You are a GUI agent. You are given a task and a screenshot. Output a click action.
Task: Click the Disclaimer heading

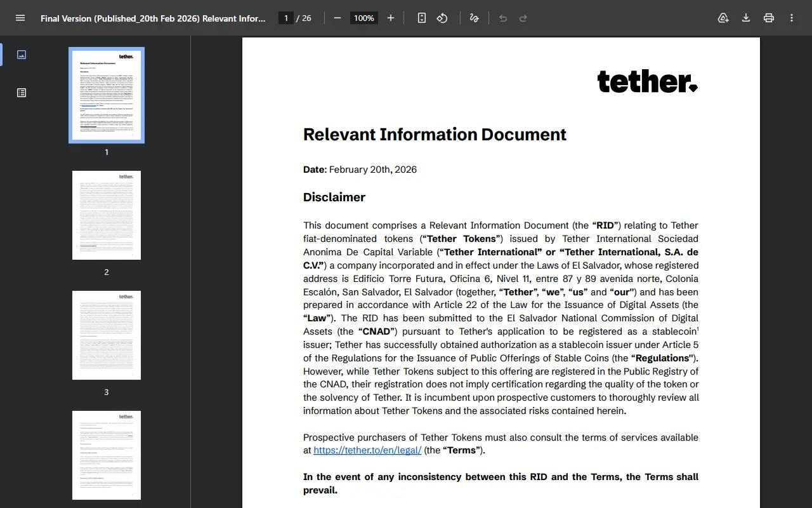coord(334,197)
